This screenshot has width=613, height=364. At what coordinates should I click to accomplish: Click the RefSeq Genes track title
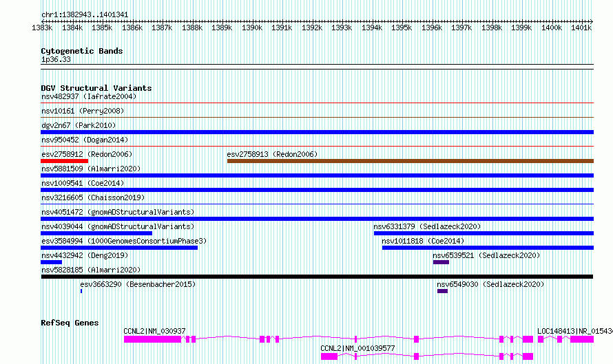70,323
